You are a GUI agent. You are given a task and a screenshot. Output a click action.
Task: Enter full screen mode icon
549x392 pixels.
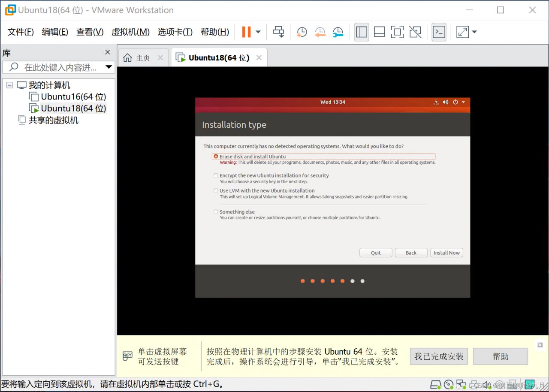pos(398,32)
